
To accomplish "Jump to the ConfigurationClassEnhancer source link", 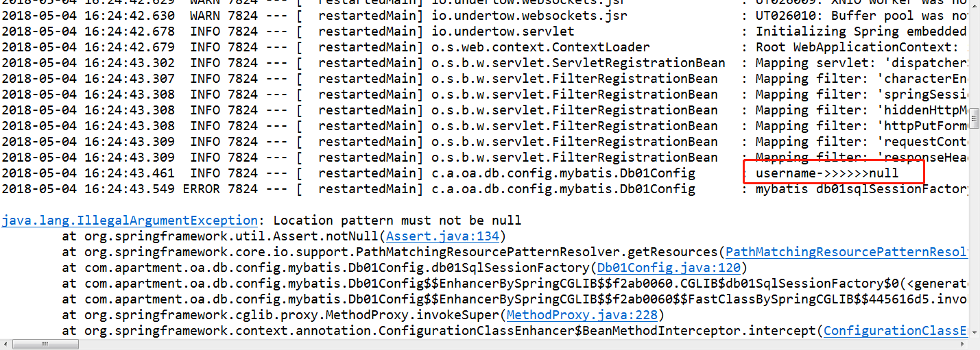I will (896, 331).
